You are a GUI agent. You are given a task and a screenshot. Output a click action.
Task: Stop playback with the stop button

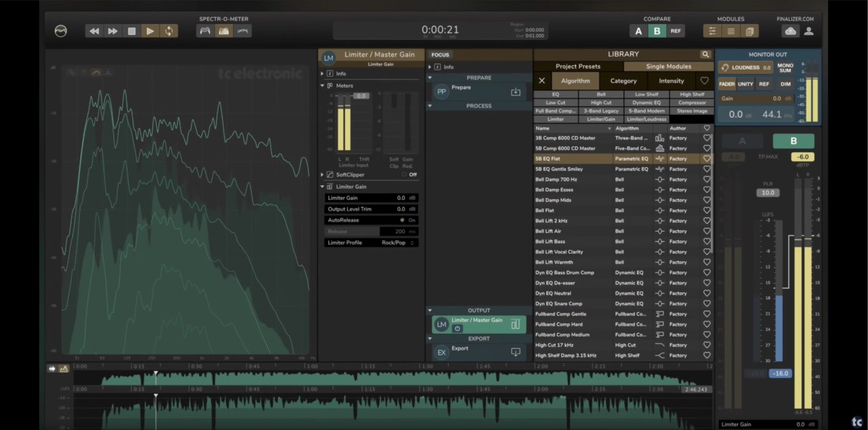click(132, 31)
